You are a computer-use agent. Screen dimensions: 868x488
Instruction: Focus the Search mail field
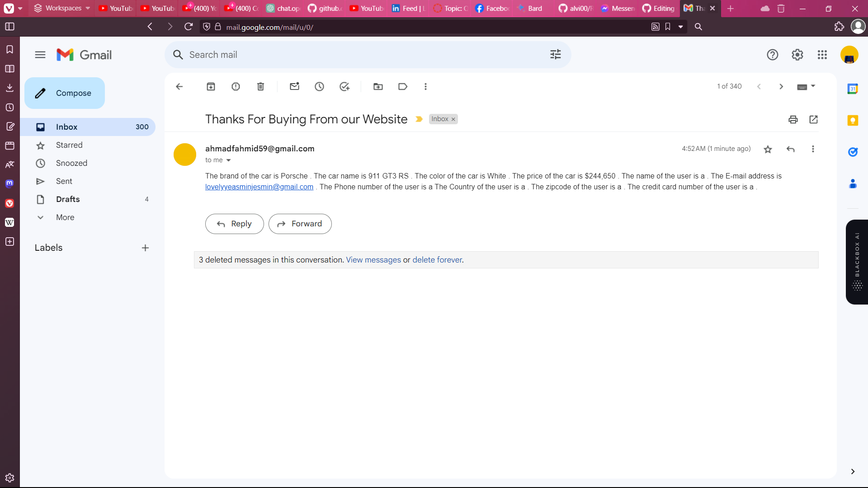(x=362, y=55)
